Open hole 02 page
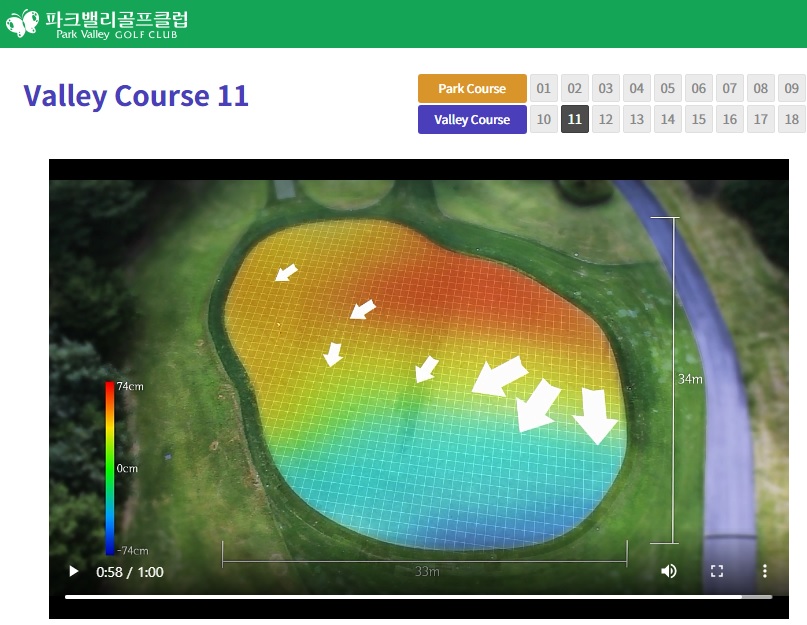Viewport: 807px width, 625px height. (575, 89)
